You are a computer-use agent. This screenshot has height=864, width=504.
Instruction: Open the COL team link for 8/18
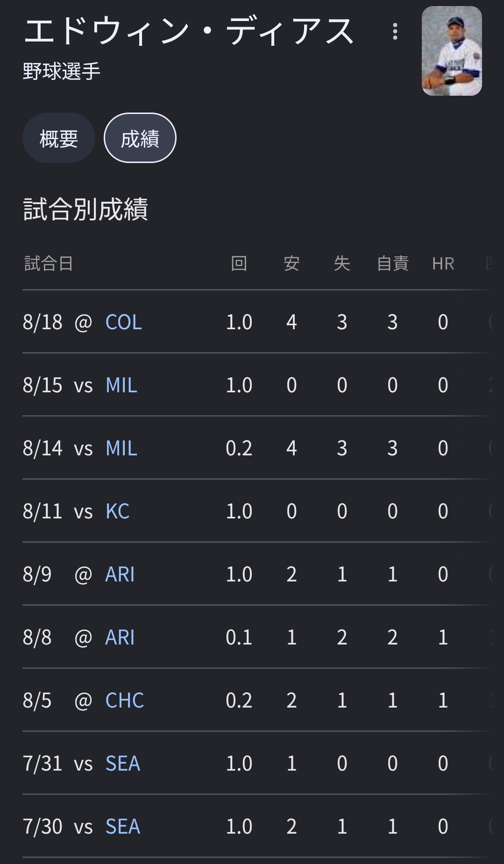click(x=124, y=322)
